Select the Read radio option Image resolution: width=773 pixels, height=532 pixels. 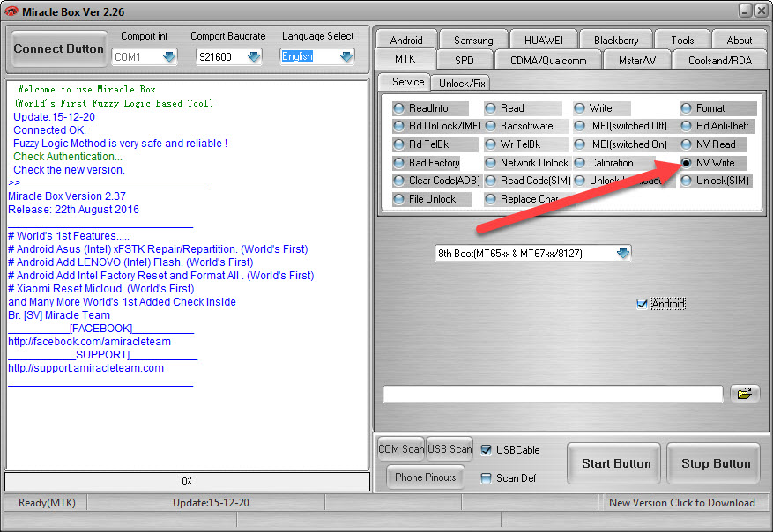[x=523, y=108]
